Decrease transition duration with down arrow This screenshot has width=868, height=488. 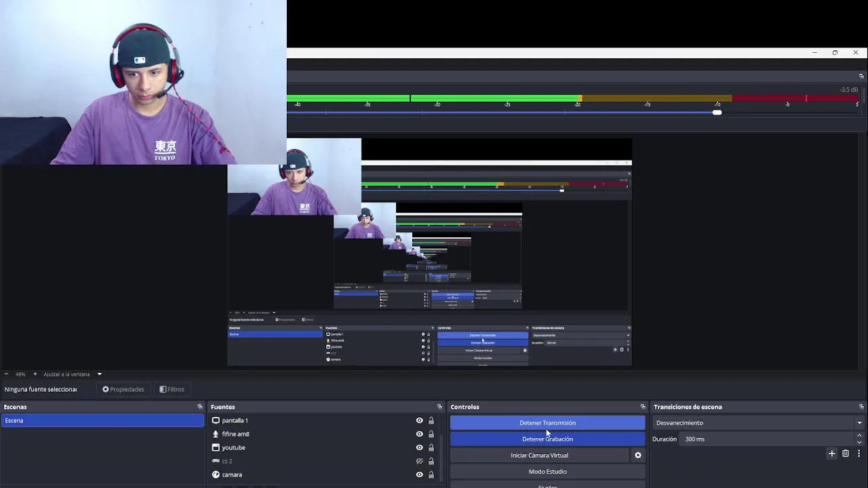tap(859, 443)
